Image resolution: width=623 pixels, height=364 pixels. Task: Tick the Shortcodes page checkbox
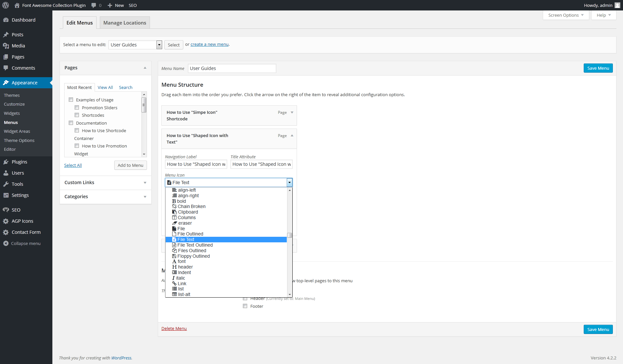coord(77,115)
